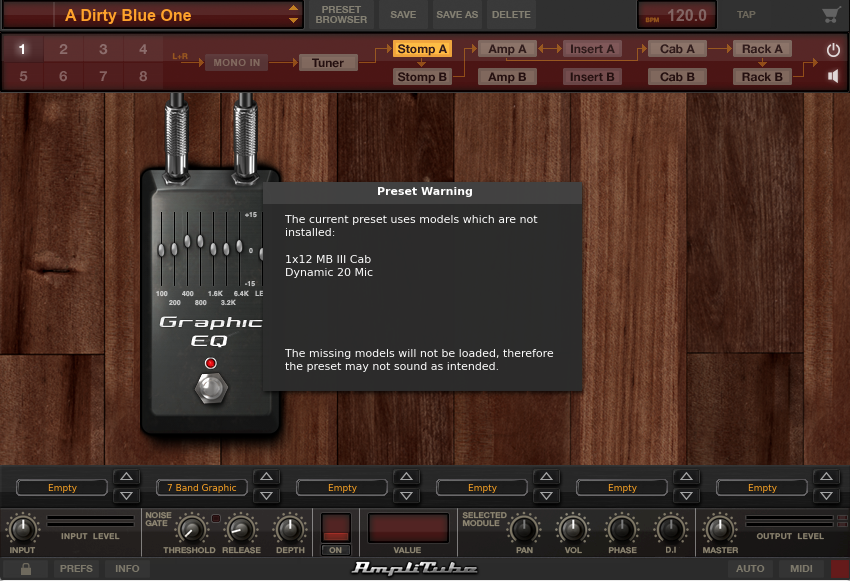The image size is (850, 581).
Task: Select previous preset with down arrow
Action: pyautogui.click(x=293, y=21)
